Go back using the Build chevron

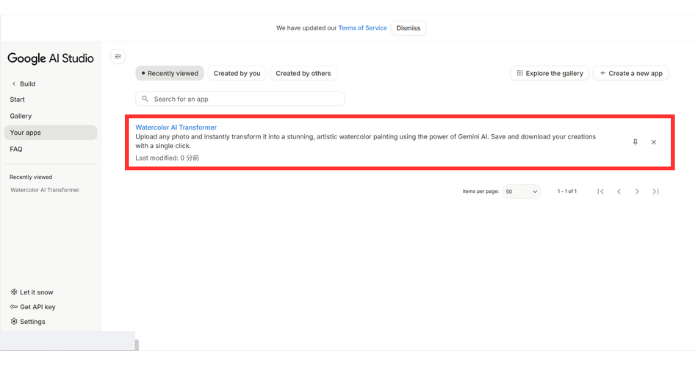[x=14, y=84]
